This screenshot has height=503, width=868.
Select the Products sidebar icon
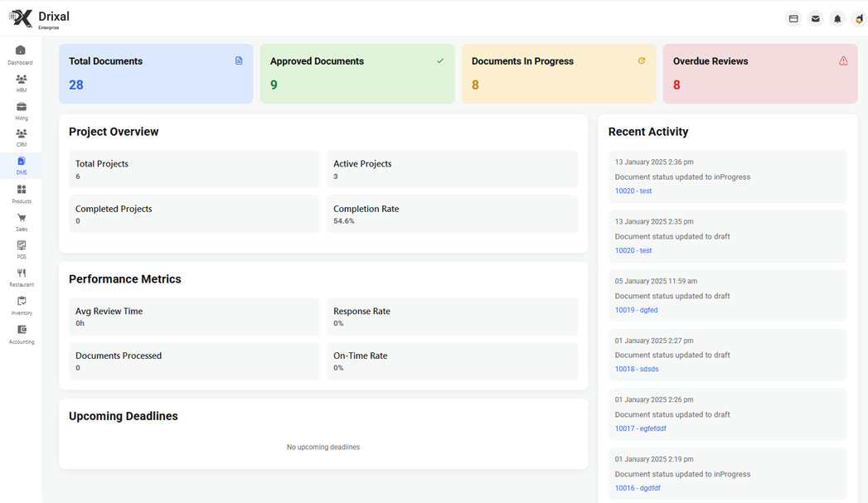click(21, 190)
